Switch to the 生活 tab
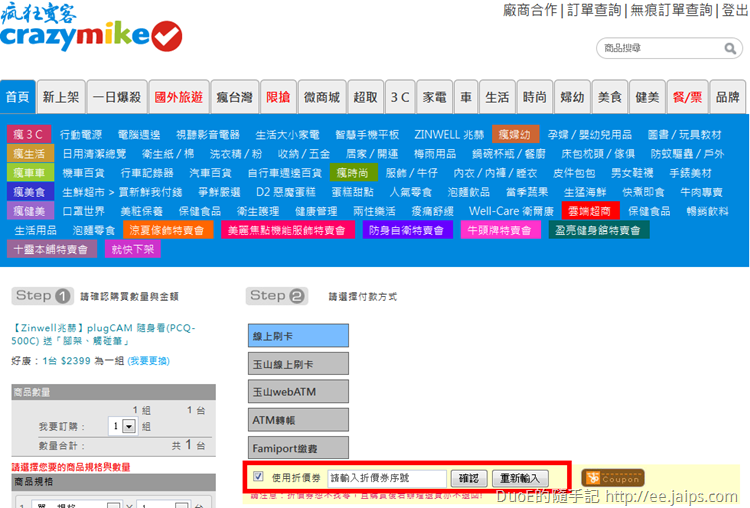The height and width of the screenshot is (508, 750). pos(497,97)
